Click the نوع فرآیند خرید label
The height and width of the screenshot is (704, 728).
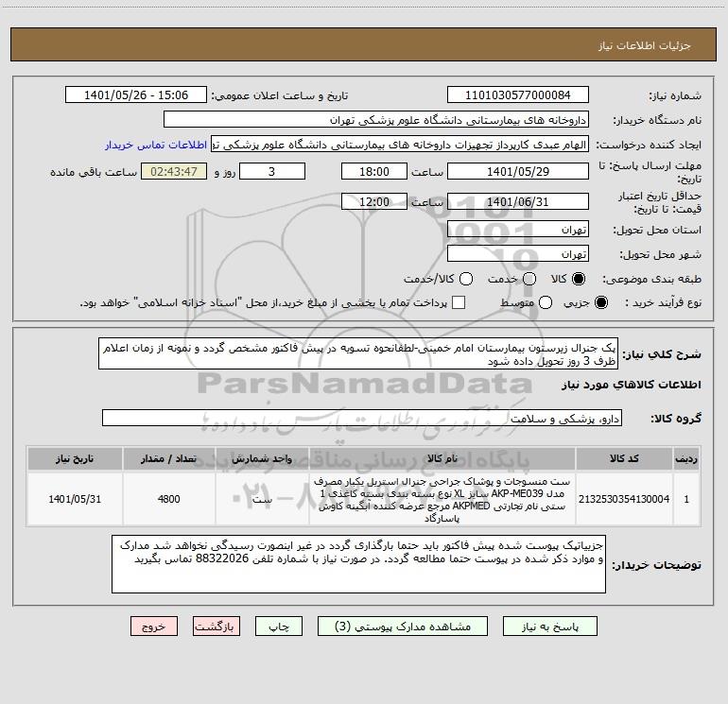(663, 302)
